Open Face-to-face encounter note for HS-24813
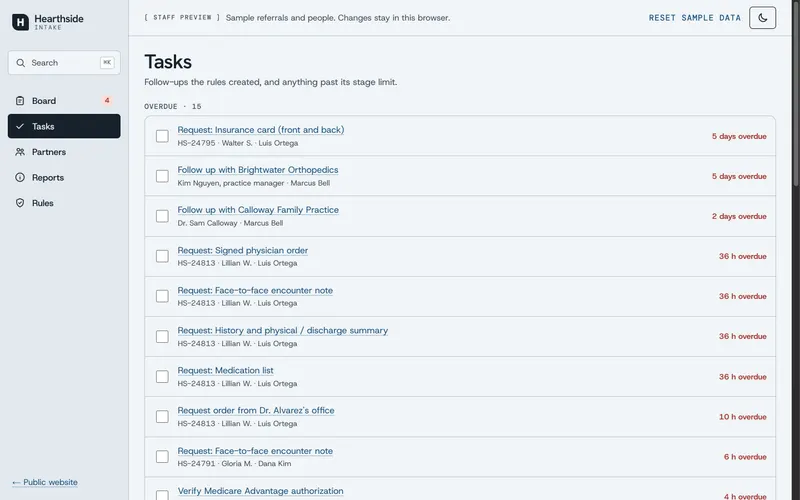This screenshot has width=800, height=500. pos(255,290)
